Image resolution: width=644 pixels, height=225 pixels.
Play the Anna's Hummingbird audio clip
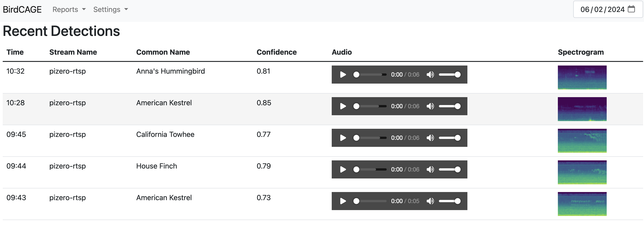(x=343, y=75)
